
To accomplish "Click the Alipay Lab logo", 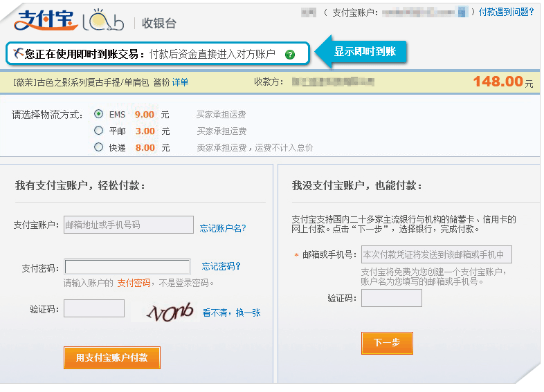I will tap(103, 21).
